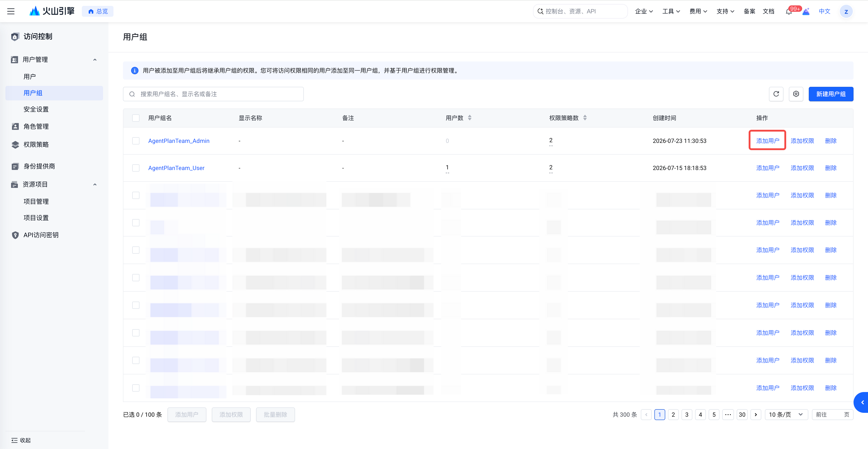Open the 费用 dropdown menu

tap(698, 12)
